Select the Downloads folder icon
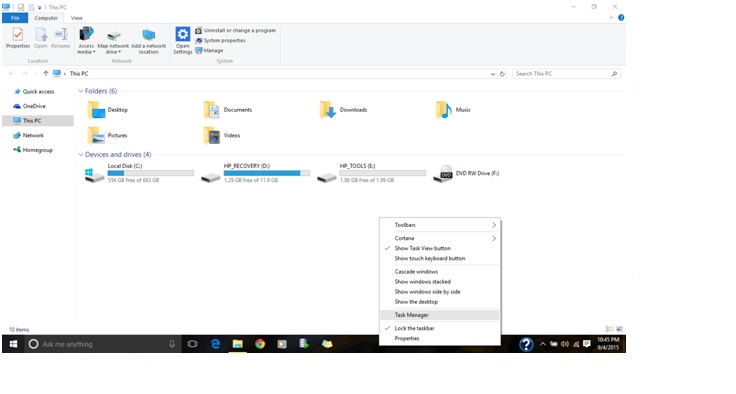 328,110
